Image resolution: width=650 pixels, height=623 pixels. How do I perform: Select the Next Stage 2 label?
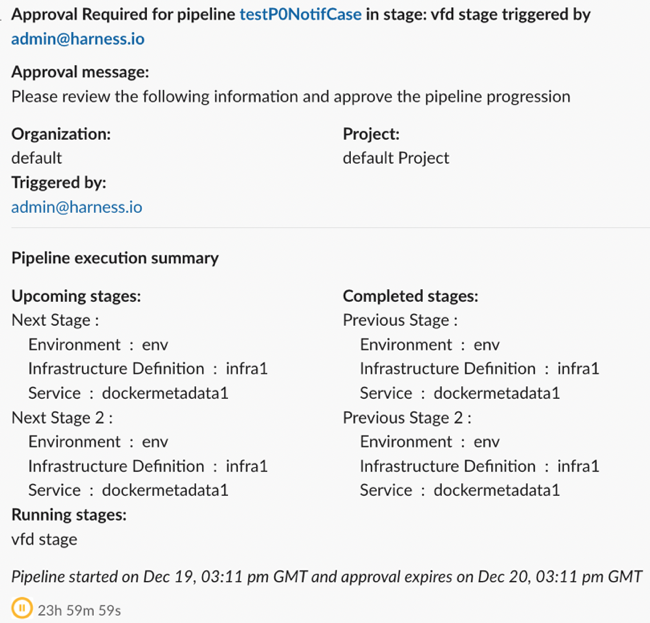click(62, 418)
